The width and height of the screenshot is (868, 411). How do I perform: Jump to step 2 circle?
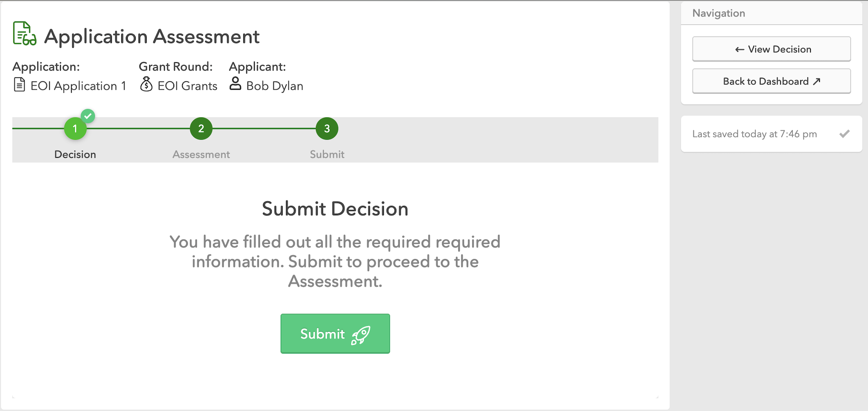coord(201,129)
